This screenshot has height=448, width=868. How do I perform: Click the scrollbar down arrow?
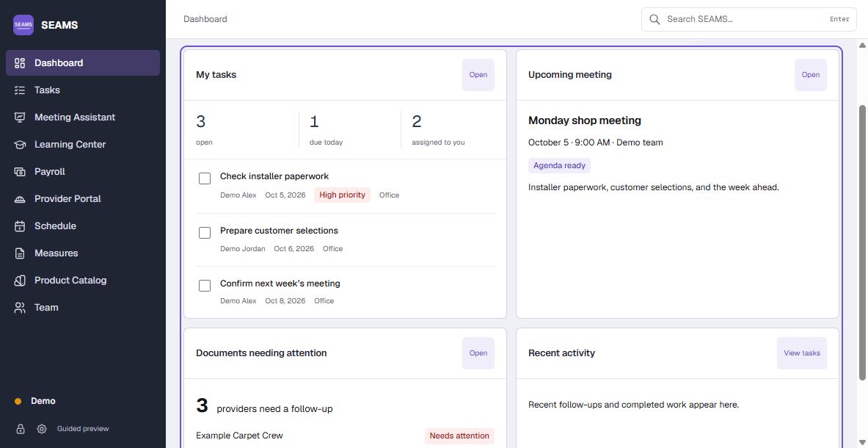(862, 442)
